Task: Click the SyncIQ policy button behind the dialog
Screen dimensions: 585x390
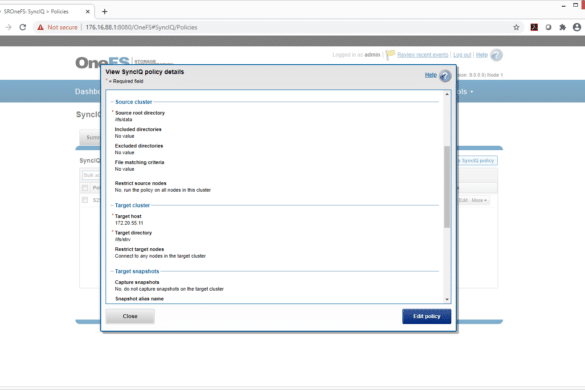Action: (477, 160)
